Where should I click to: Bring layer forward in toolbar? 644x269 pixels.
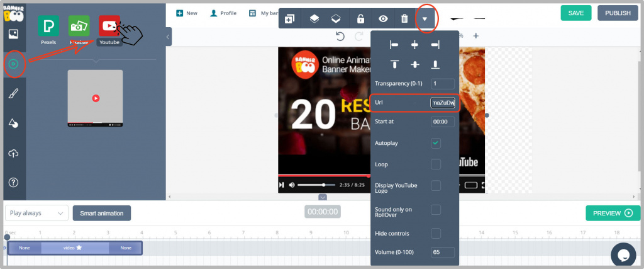314,19
